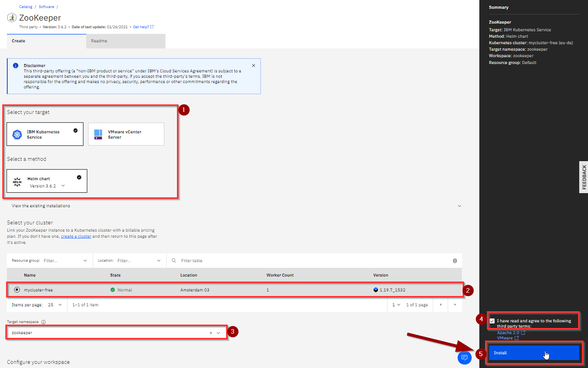This screenshot has width=588, height=368.
Task: Open Items per page 25 dropdown
Action: click(x=55, y=305)
